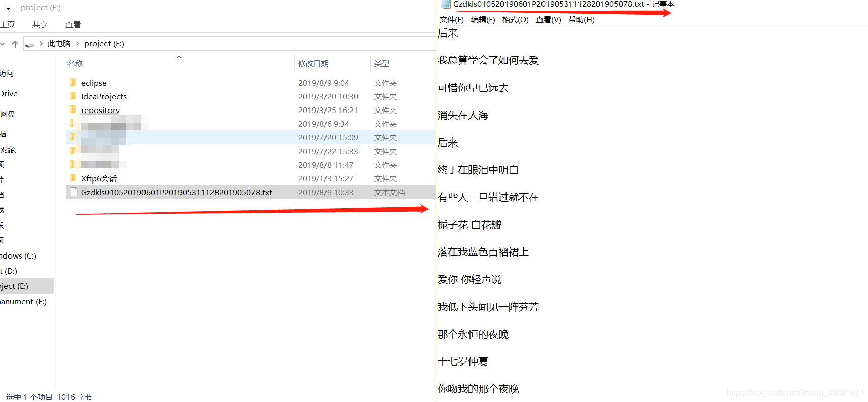This screenshot has height=402, width=868.
Task: Click the Up arrow navigation button
Action: pyautogui.click(x=15, y=44)
